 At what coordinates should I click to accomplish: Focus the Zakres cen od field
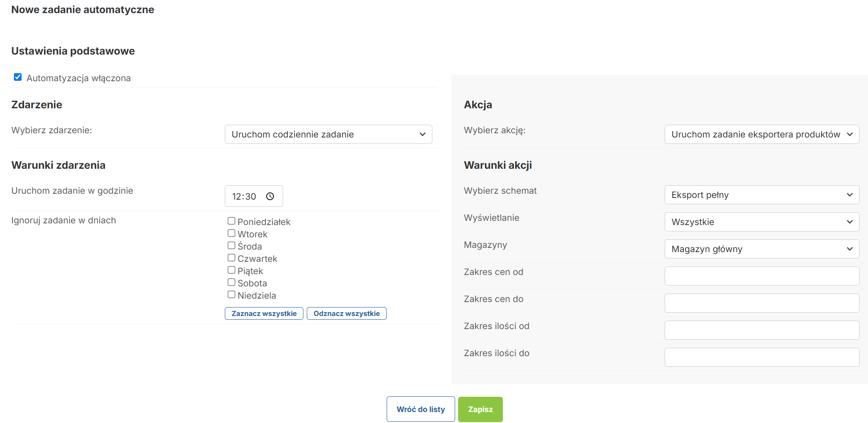(x=762, y=276)
